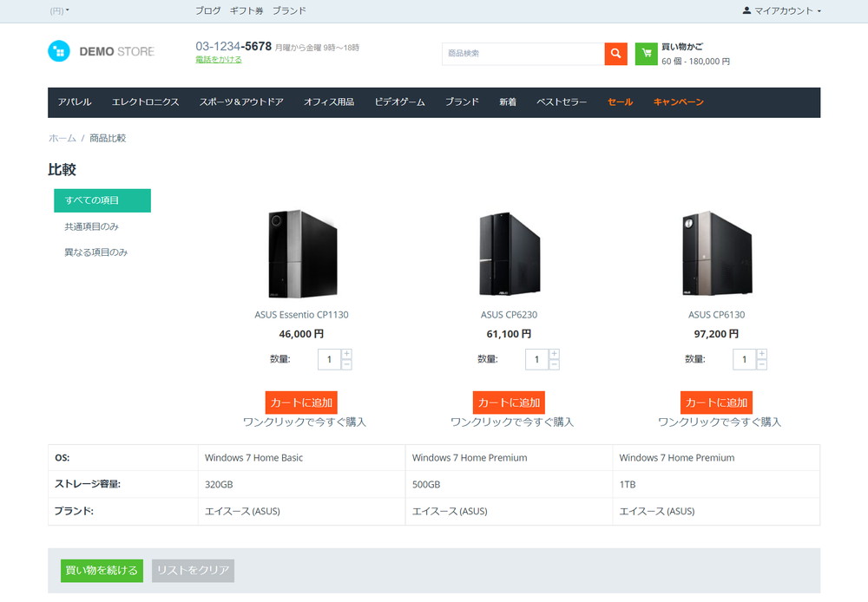Click the ストレージ容量: row label
Viewport: 868px width, 602px height.
(88, 484)
